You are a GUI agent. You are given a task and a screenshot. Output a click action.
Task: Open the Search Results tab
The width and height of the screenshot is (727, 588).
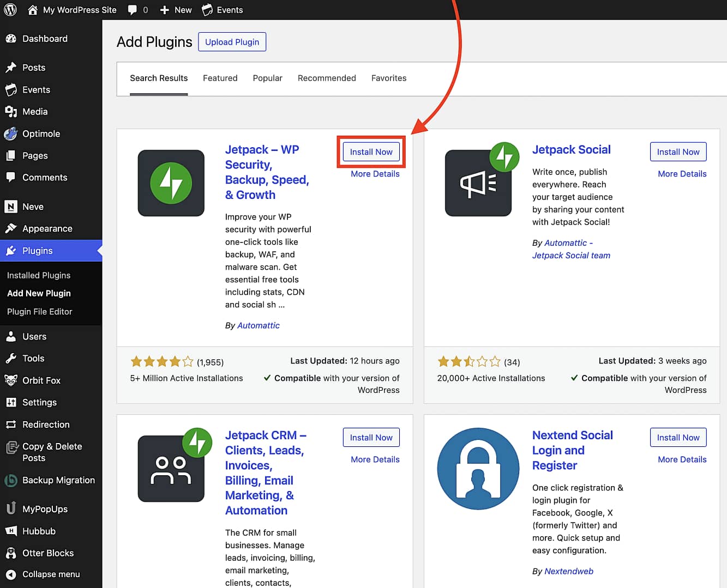tap(159, 78)
